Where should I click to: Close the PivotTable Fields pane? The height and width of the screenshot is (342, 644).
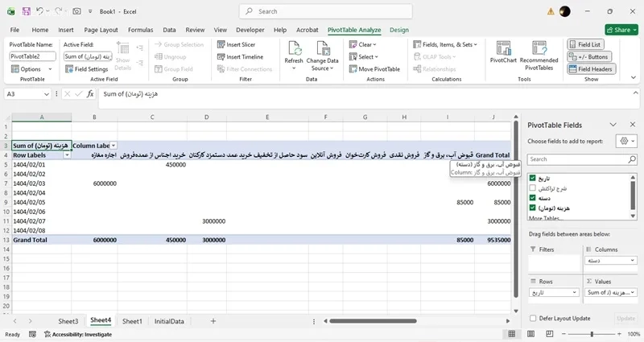tap(633, 125)
